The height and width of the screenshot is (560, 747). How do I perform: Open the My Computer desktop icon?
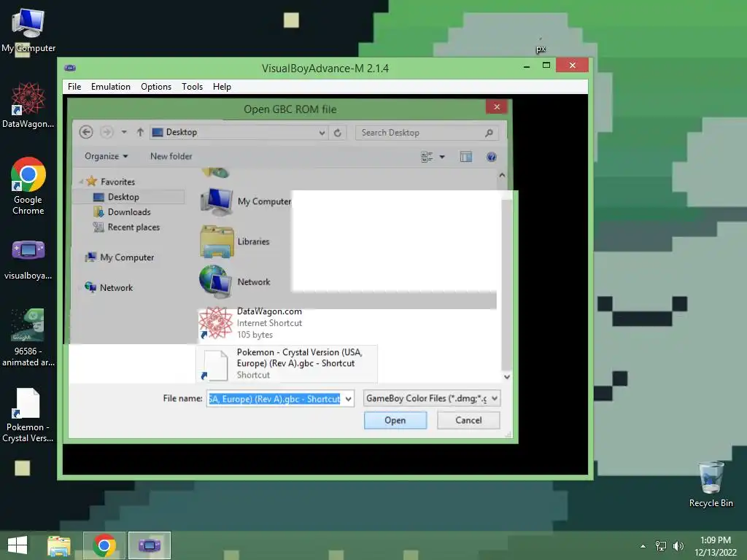(x=28, y=30)
